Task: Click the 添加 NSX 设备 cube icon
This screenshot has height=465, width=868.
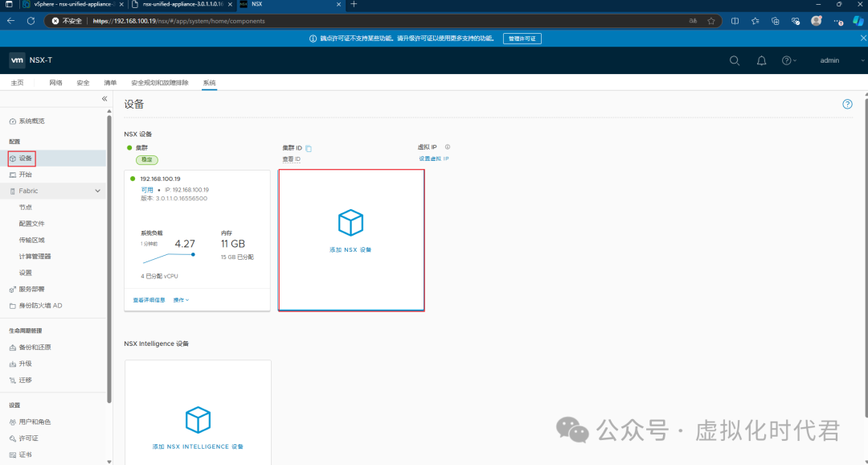Action: tap(351, 223)
